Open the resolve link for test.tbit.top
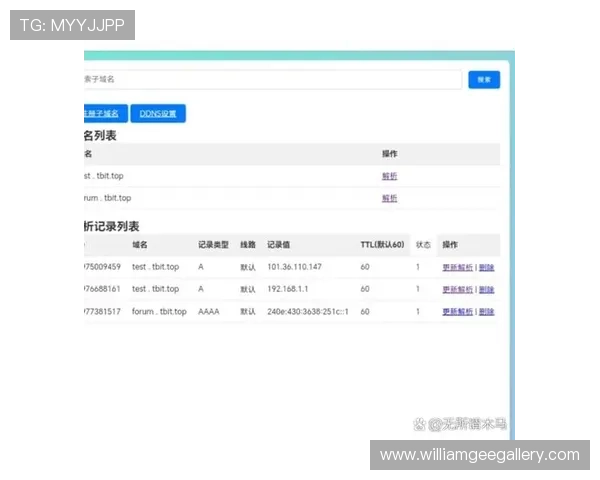Viewport: 600px width, 480px height. [x=389, y=176]
